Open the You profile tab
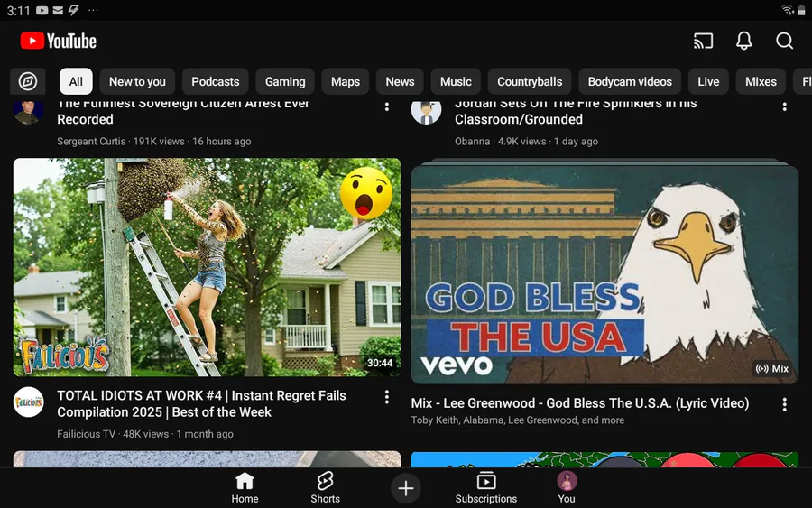Viewport: 812px width, 508px height. [x=567, y=488]
